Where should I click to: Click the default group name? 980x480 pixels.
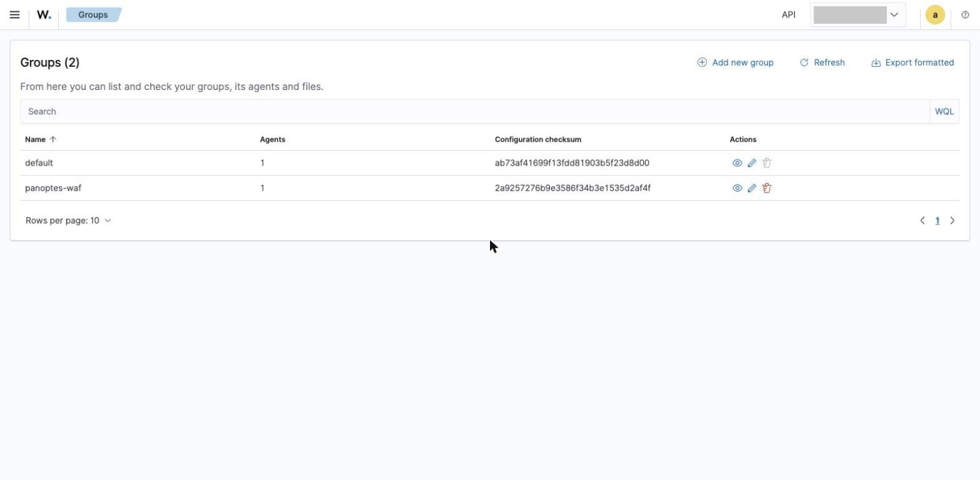coord(39,163)
